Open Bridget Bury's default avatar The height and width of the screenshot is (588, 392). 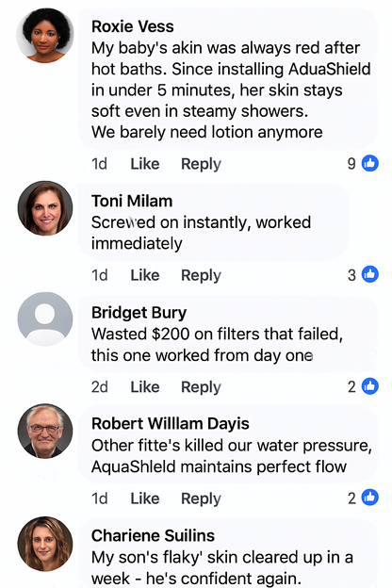(45, 319)
